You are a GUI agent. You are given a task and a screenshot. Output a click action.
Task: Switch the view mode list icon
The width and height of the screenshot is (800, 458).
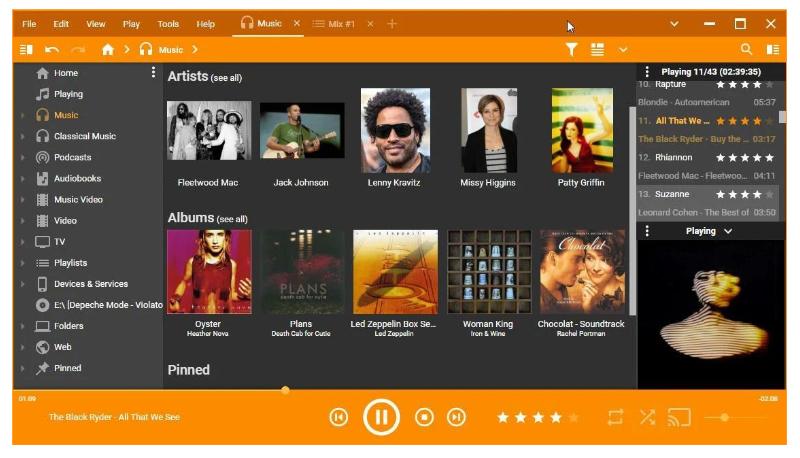click(x=597, y=49)
